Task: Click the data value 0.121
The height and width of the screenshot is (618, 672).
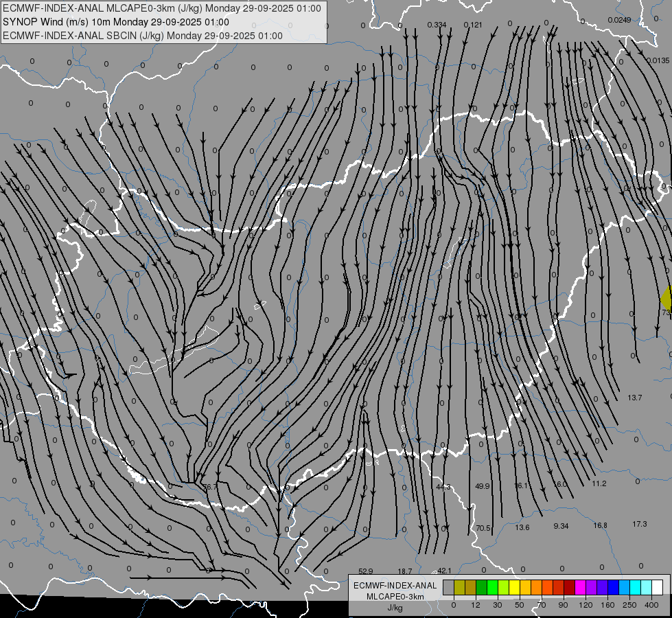Action: [473, 25]
